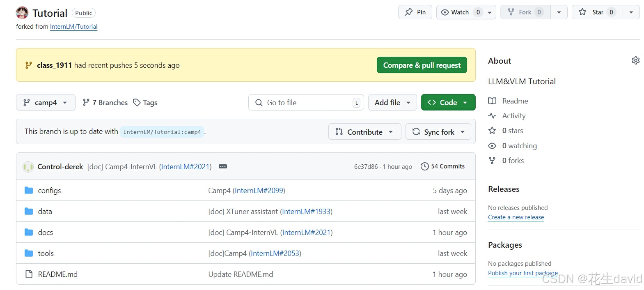The image size is (644, 290).
Task: View the 7 Branches list
Action: [105, 103]
